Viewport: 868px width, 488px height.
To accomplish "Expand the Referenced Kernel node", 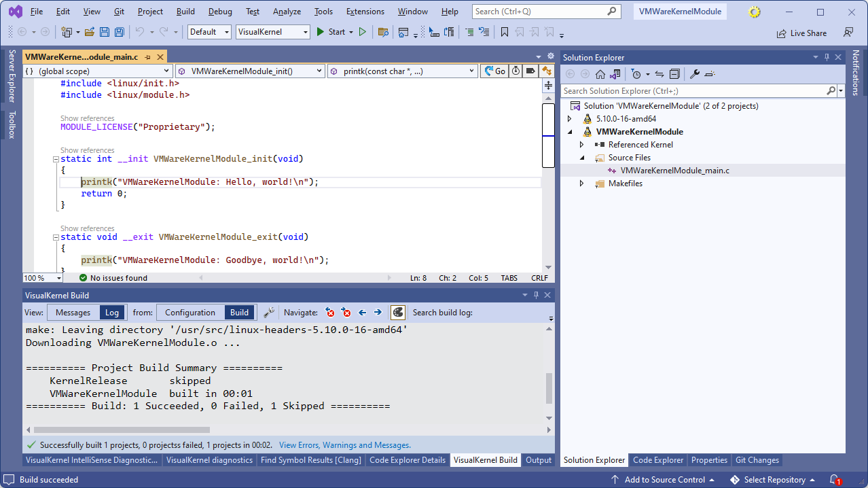I will 582,145.
